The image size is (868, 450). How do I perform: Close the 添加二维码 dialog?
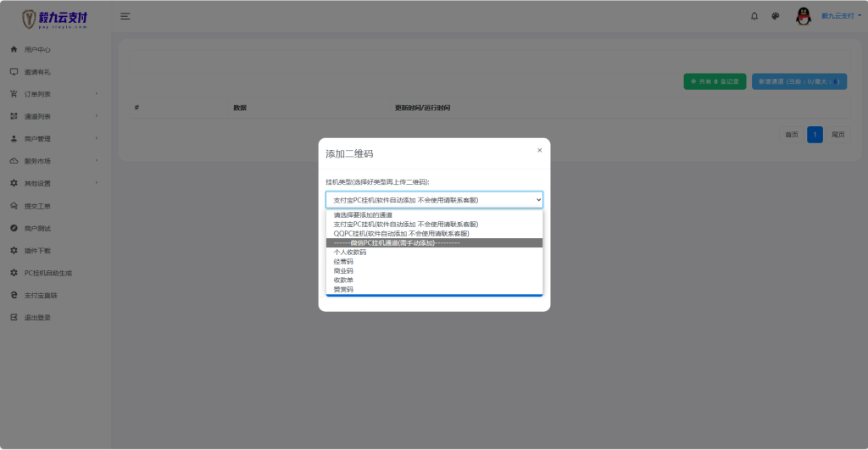539,150
